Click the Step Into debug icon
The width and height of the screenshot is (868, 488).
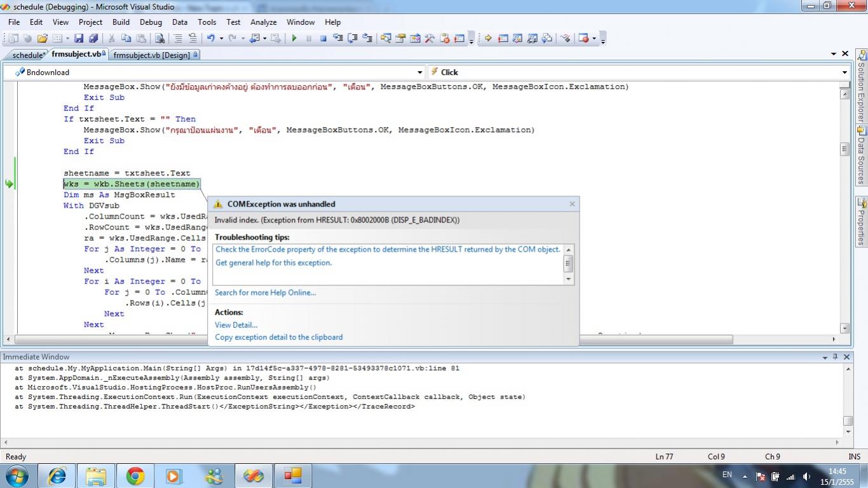[x=338, y=38]
